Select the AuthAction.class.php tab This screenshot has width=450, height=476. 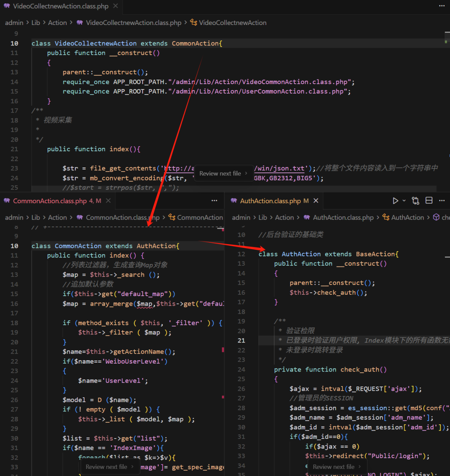point(270,201)
